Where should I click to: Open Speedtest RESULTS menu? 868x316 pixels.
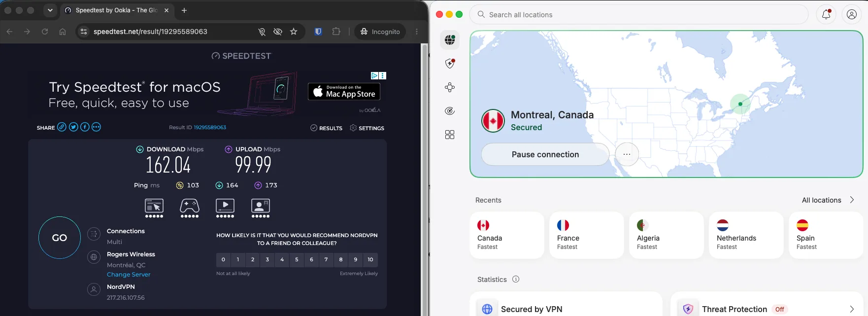(326, 128)
